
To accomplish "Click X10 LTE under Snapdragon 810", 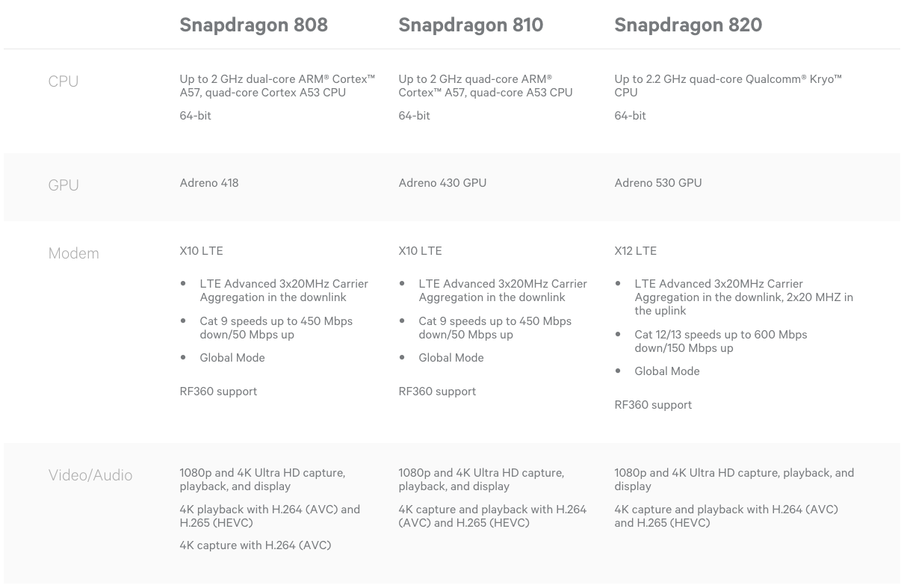I will (421, 251).
